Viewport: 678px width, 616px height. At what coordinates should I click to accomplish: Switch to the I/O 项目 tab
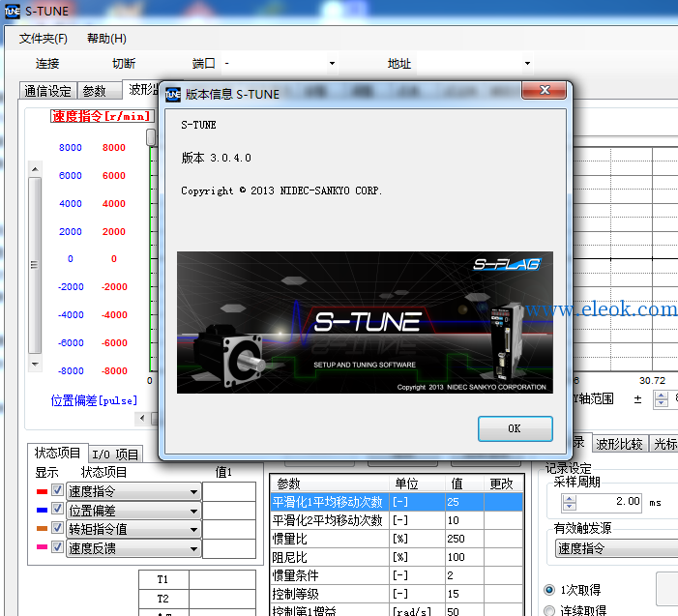[115, 454]
